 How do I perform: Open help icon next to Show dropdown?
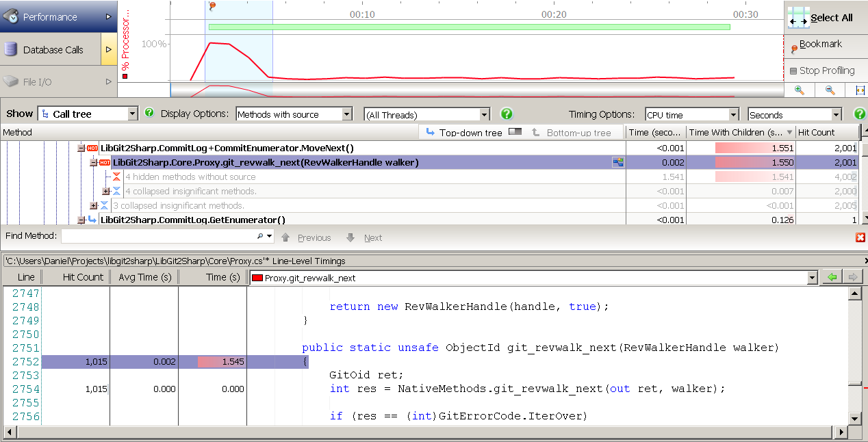point(149,114)
